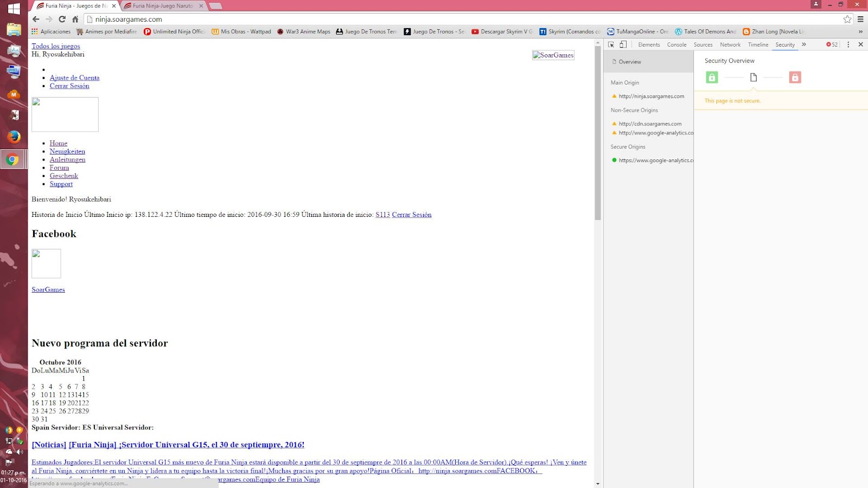
Task: Click the Chrome icon in the taskbar
Action: (13, 159)
